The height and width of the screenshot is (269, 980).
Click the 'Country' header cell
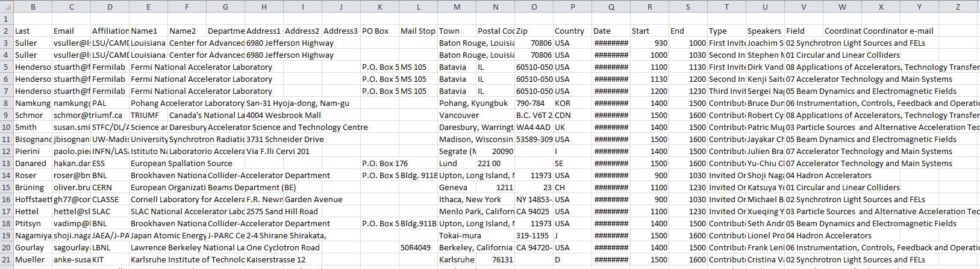572,31
